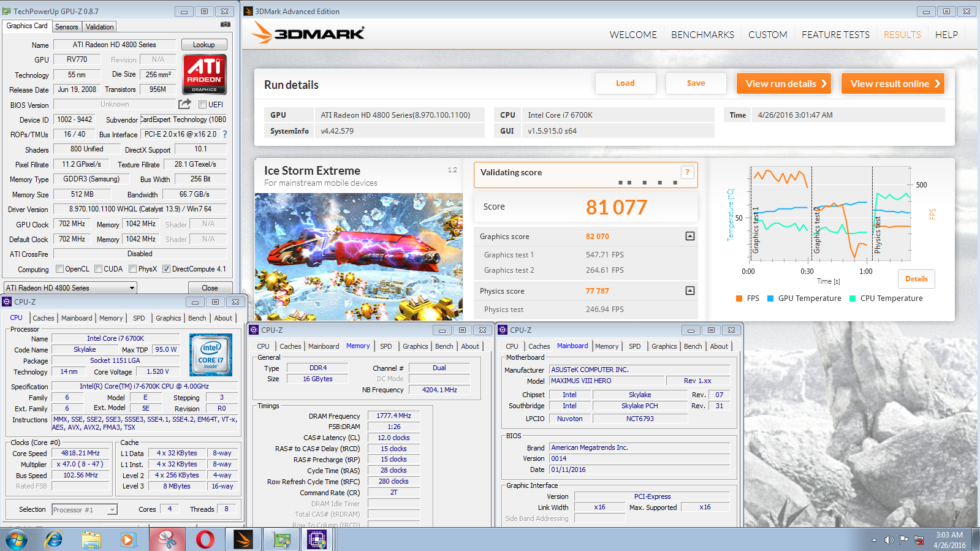Click the Save button in Run details
Image resolution: width=980 pixels, height=551 pixels.
(x=696, y=83)
